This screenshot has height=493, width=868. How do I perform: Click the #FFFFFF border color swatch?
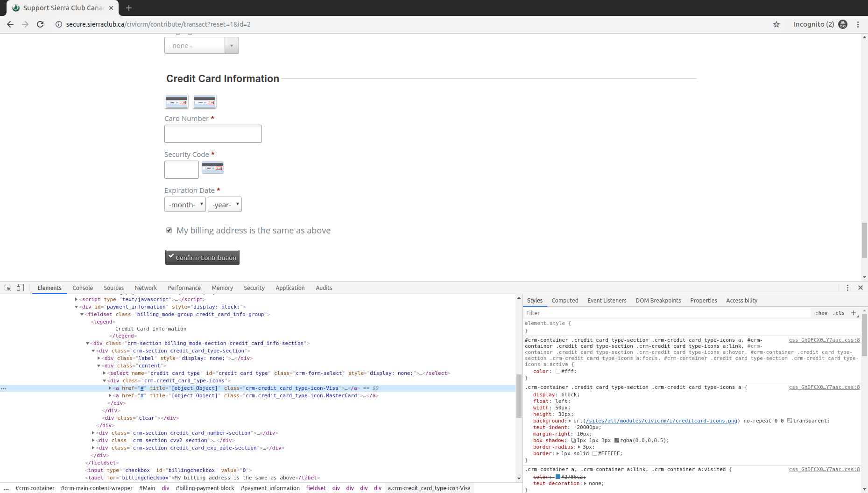594,453
